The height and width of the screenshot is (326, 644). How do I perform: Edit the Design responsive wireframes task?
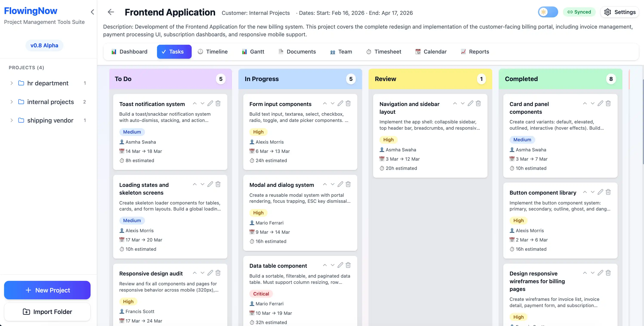pos(601,273)
